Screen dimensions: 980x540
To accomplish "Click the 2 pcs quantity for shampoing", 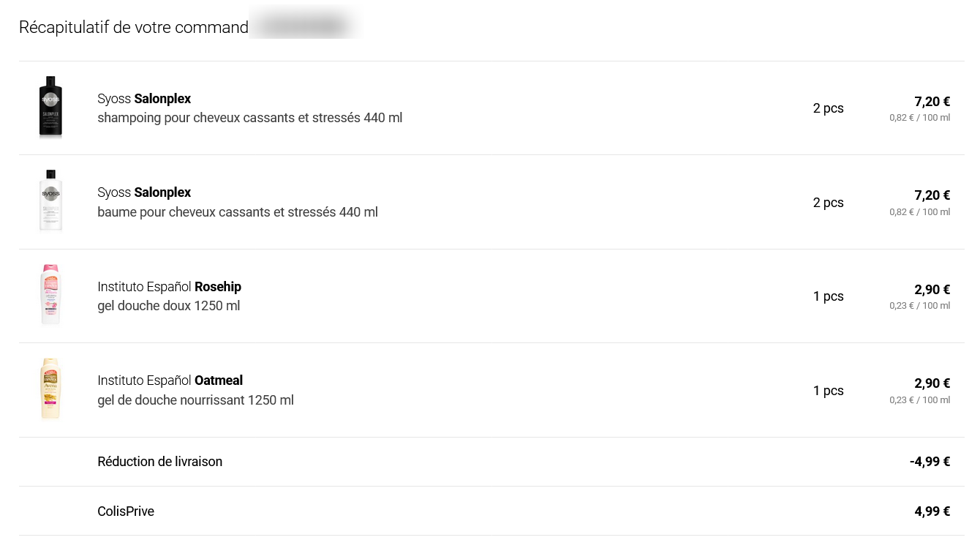I will click(828, 108).
